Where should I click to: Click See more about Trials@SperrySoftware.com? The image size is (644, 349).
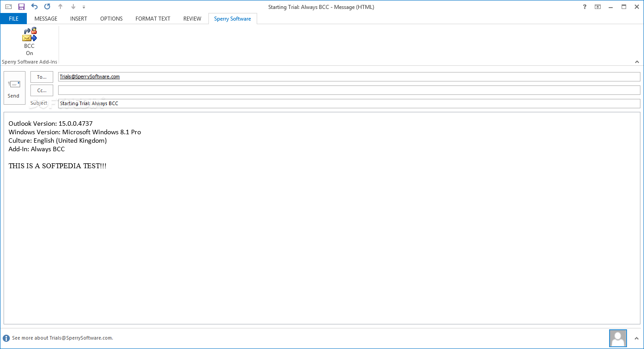(x=63, y=338)
